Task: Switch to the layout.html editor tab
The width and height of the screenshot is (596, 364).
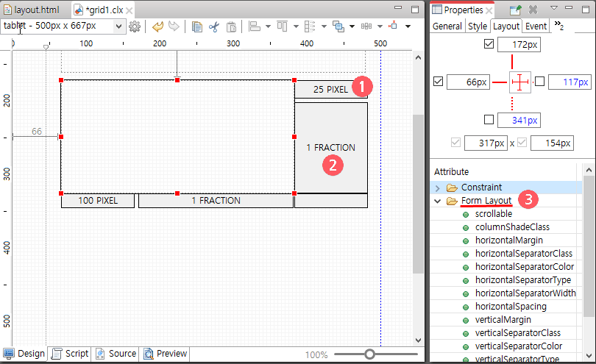Action: click(32, 10)
